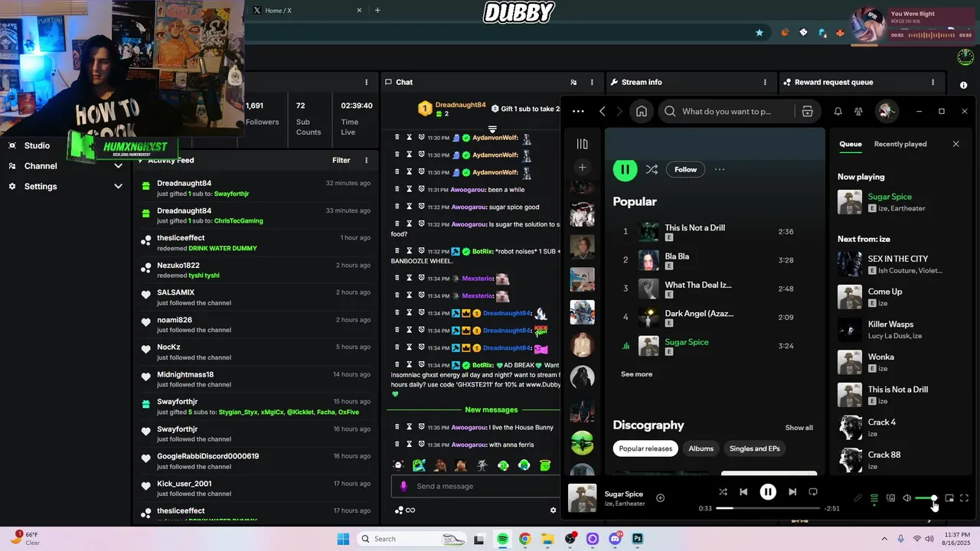
Task: Open chat users icon in Chat header
Action: (573, 82)
